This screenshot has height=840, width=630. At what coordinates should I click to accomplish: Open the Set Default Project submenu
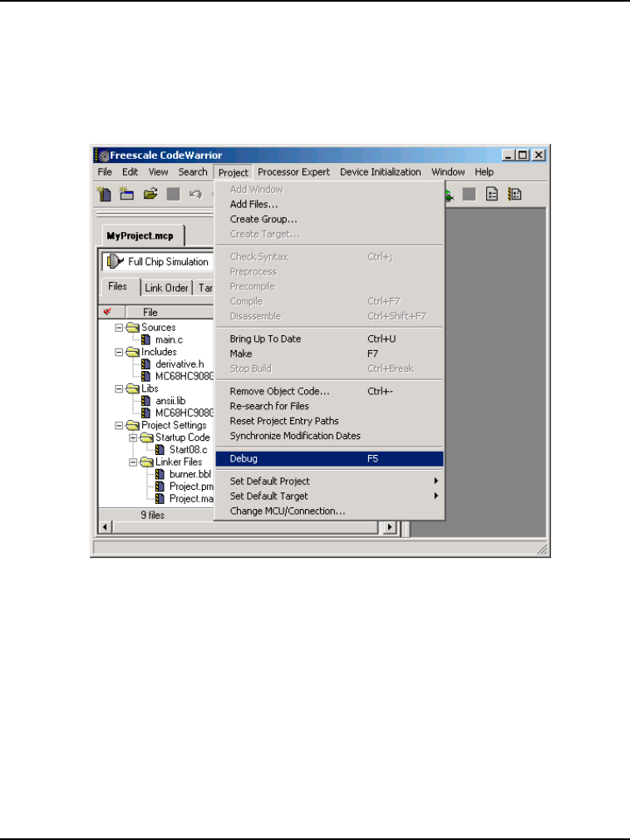[x=329, y=481]
